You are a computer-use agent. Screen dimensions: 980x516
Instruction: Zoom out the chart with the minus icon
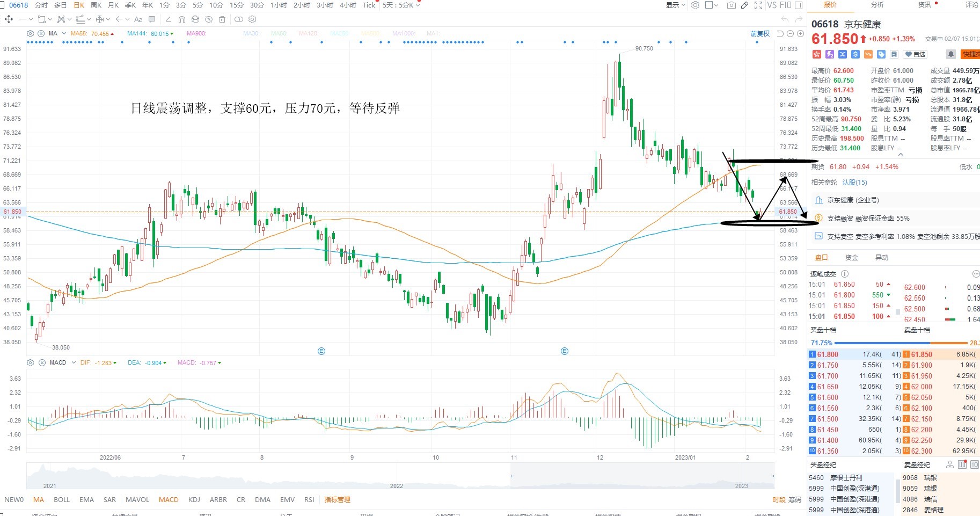(x=791, y=34)
